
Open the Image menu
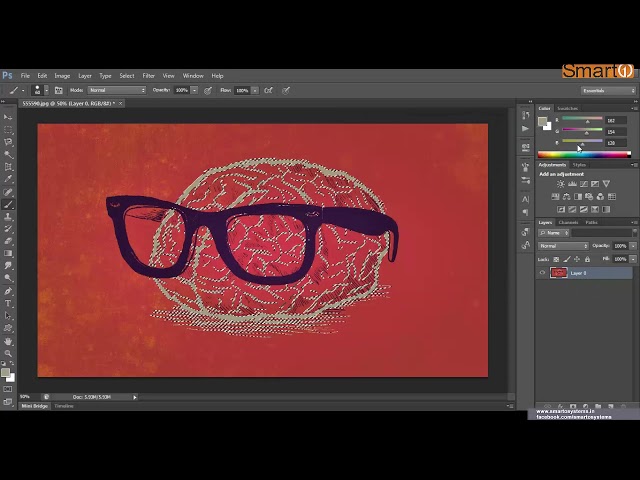point(62,76)
